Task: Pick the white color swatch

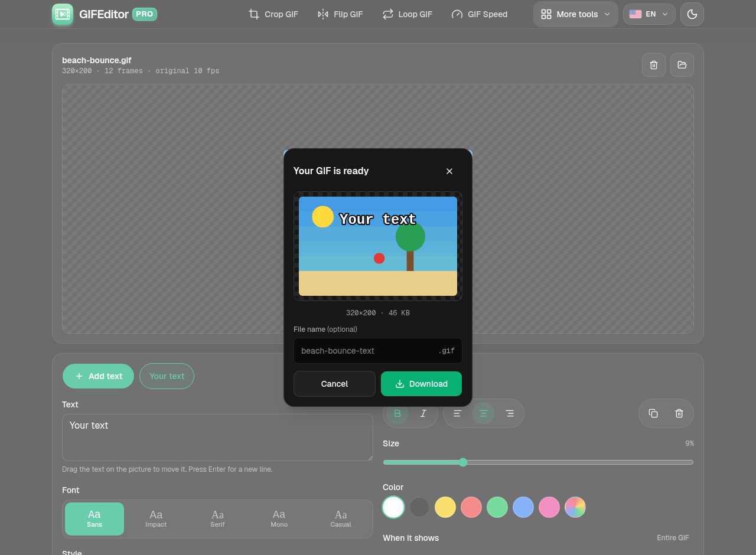Action: pos(393,507)
